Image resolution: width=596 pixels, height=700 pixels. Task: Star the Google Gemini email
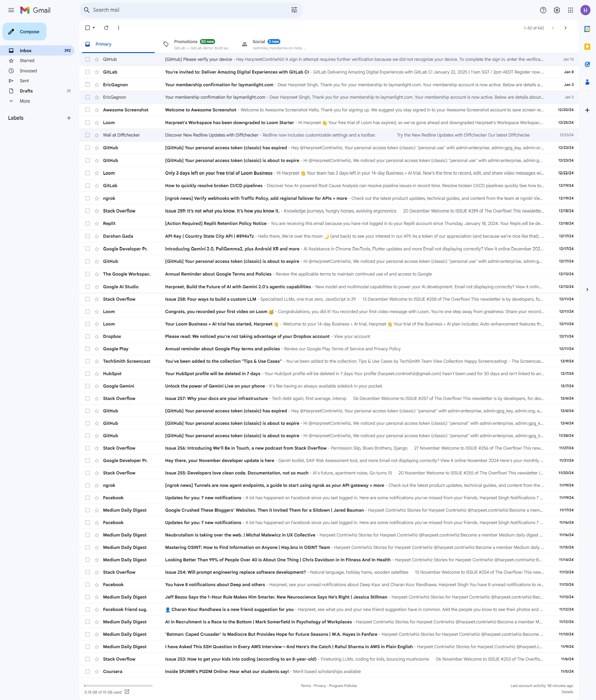pyautogui.click(x=97, y=386)
